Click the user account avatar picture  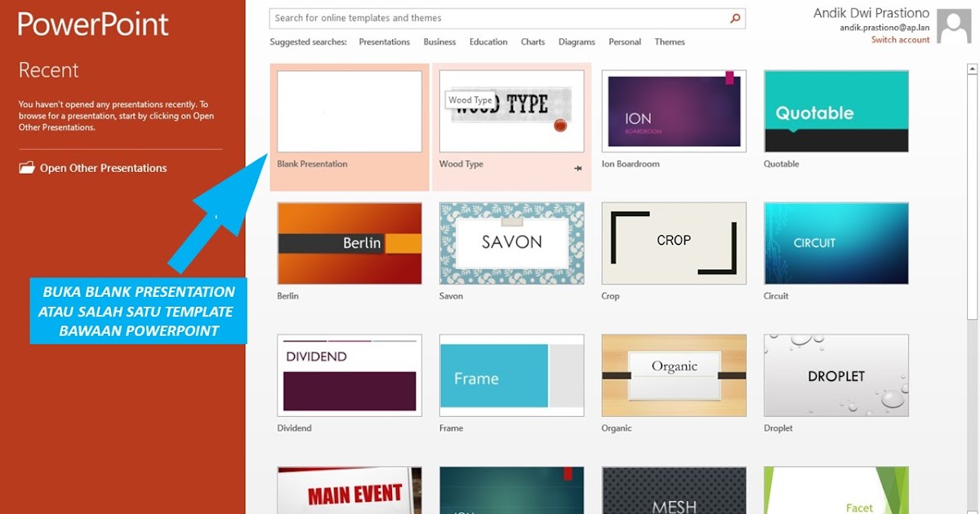coord(954,26)
